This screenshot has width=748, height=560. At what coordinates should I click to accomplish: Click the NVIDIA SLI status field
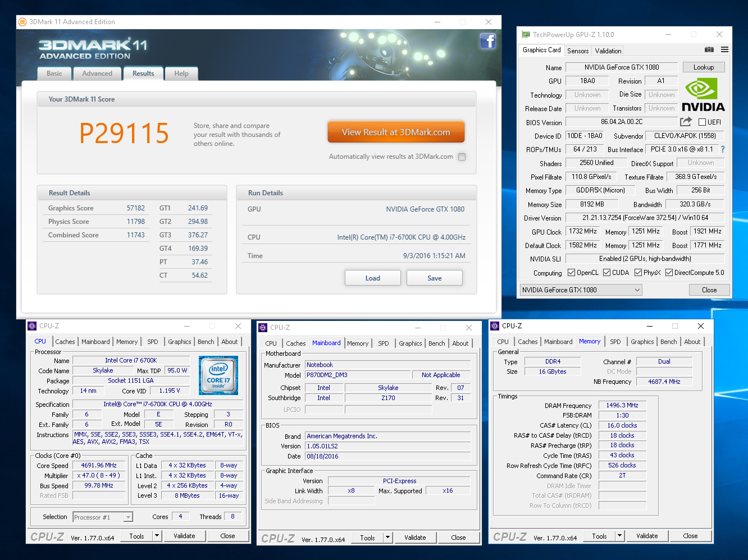click(645, 259)
